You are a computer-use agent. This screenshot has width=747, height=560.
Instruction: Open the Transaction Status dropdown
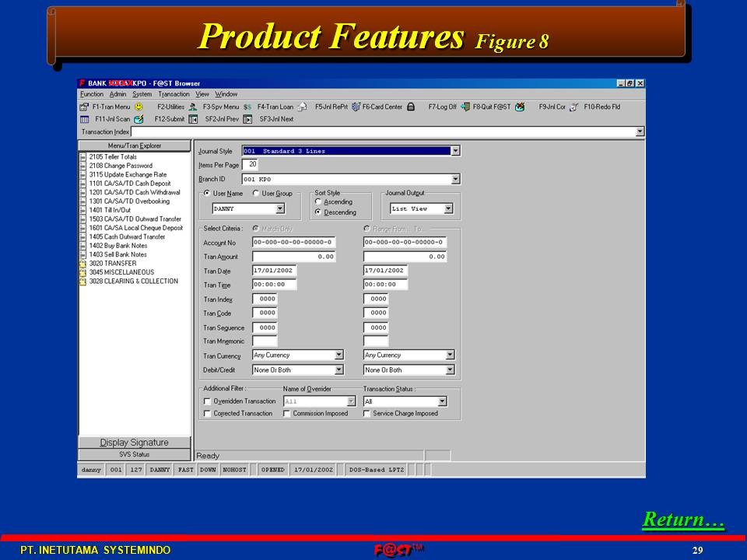tap(442, 401)
